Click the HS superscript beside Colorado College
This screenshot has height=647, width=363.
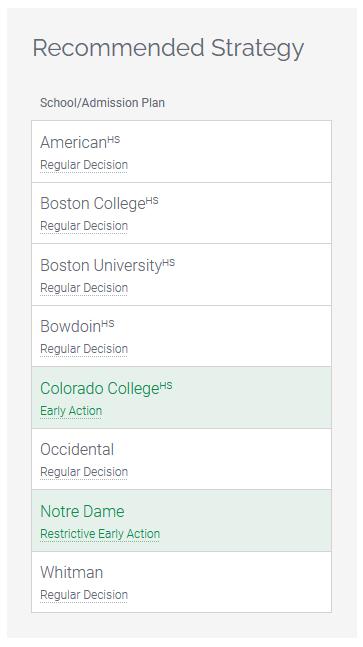pos(166,385)
